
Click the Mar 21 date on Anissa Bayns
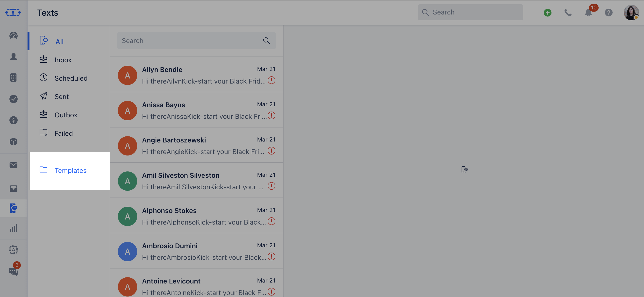click(266, 104)
